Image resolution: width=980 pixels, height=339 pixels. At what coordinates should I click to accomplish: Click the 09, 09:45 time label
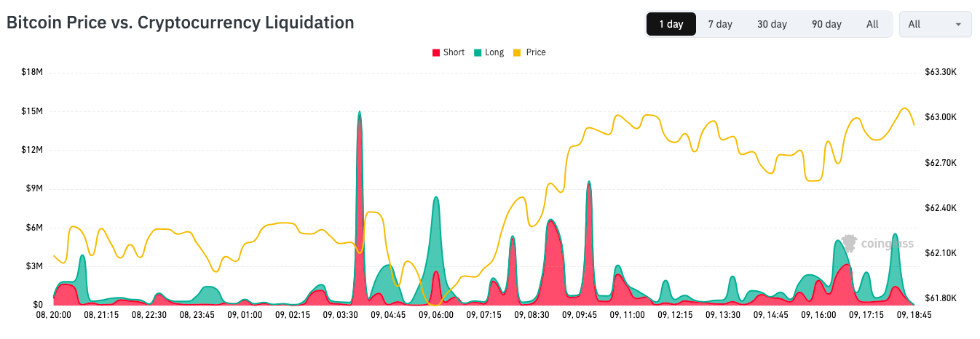[579, 315]
